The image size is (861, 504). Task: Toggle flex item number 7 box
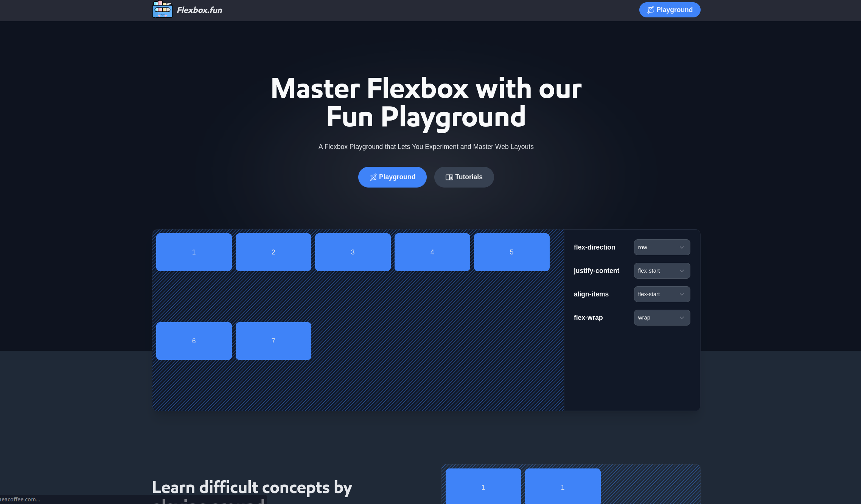274,341
